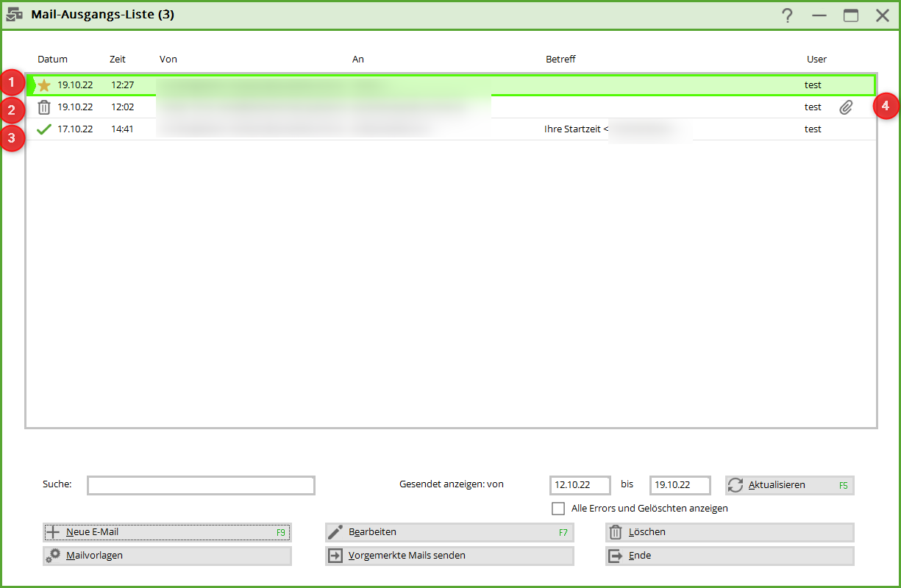
Task: Minimize the Mail-Ausgangs-Liste window
Action: pos(819,15)
